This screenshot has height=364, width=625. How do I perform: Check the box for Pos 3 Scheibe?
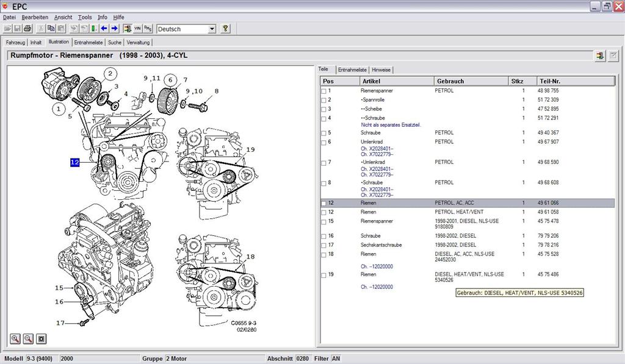[x=323, y=110]
